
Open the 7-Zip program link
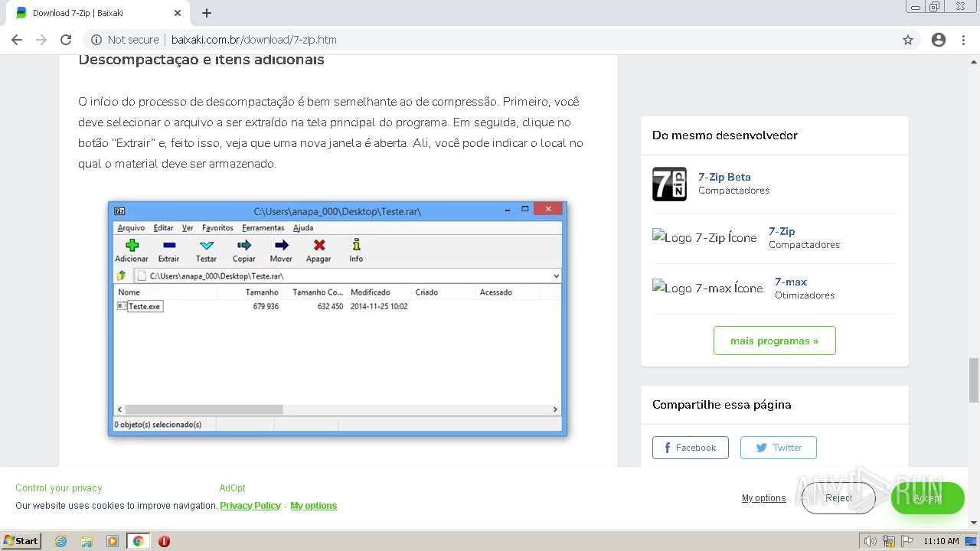(x=782, y=231)
